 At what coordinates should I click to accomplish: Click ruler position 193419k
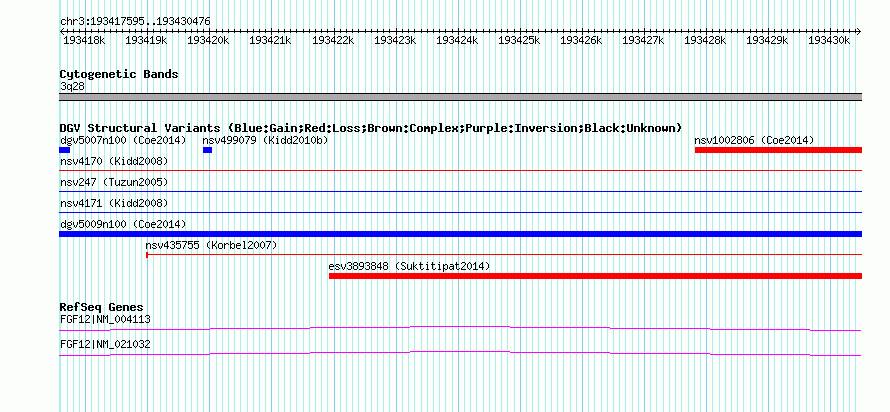click(146, 40)
